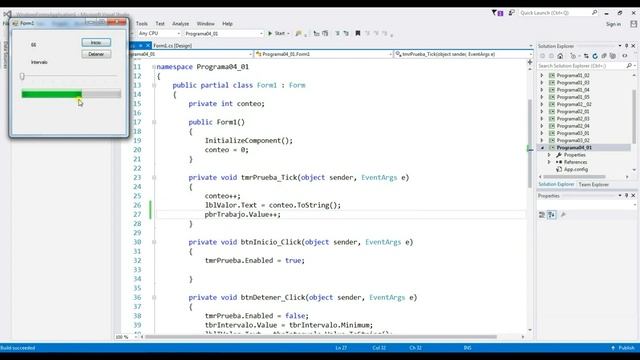640x360 pixels.
Task: Open the tmrPrueba_Tick member navigation dropdown
Action: [463, 54]
